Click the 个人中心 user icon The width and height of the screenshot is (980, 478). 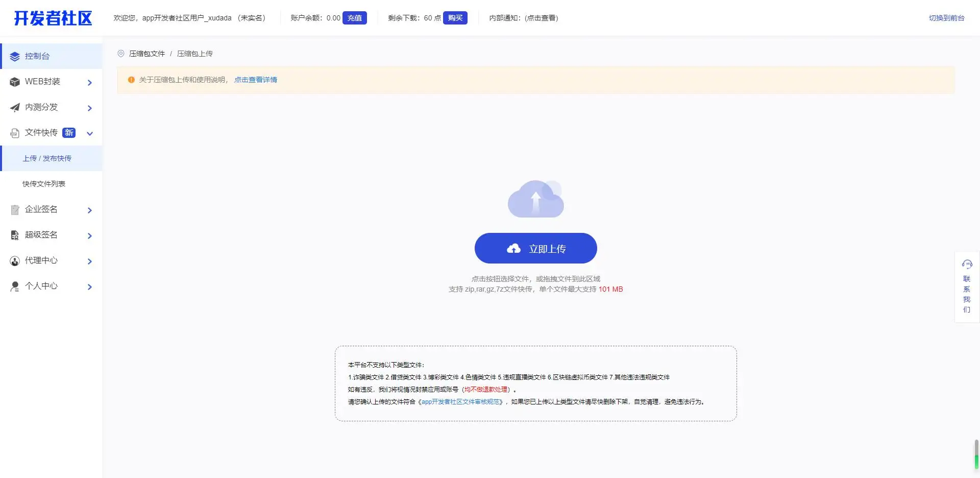coord(15,286)
